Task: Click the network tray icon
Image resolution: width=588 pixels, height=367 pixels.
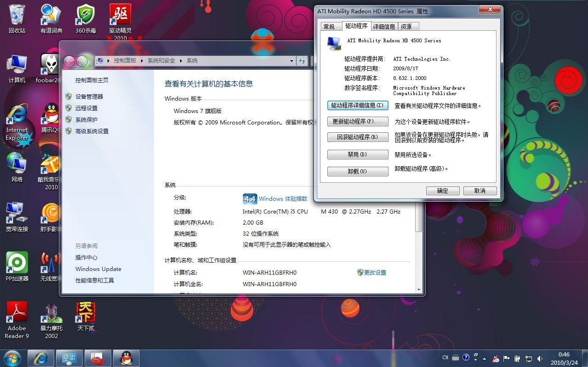Action: click(x=529, y=358)
